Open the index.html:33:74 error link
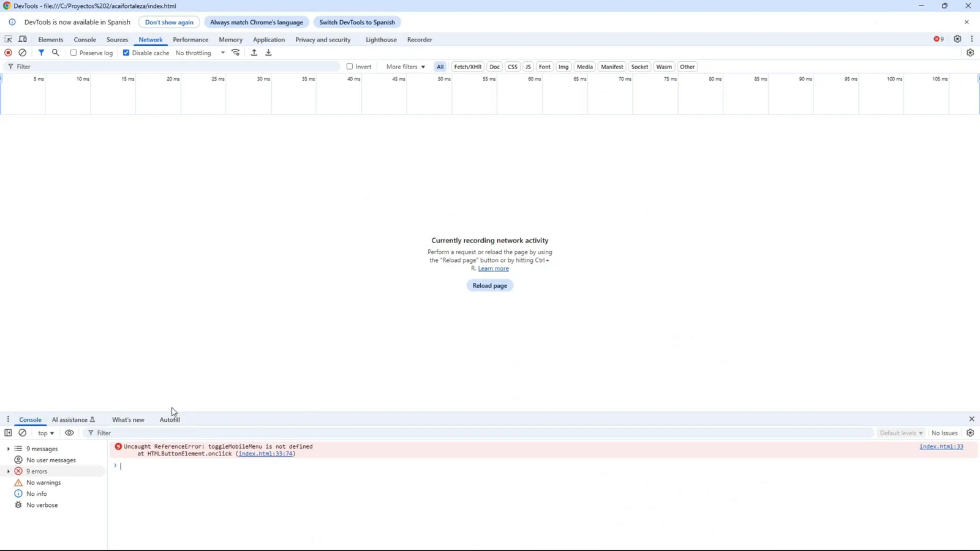Viewport: 980px width, 551px height. (266, 454)
